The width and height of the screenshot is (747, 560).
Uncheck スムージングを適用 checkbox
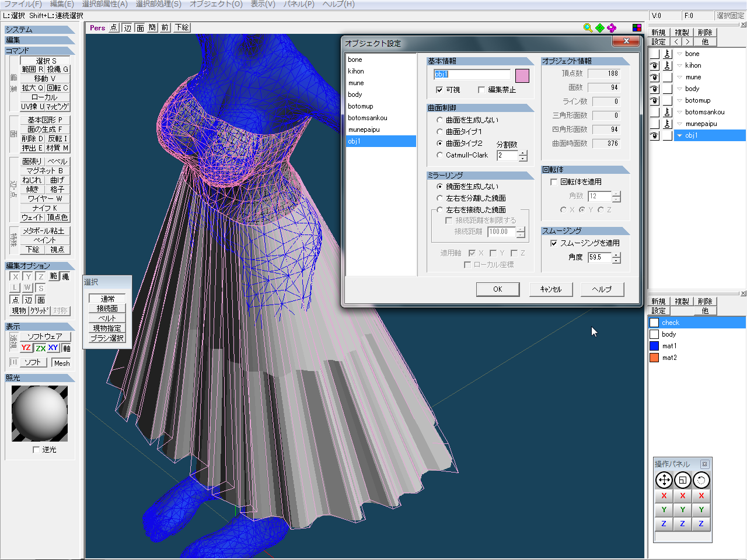coord(554,243)
